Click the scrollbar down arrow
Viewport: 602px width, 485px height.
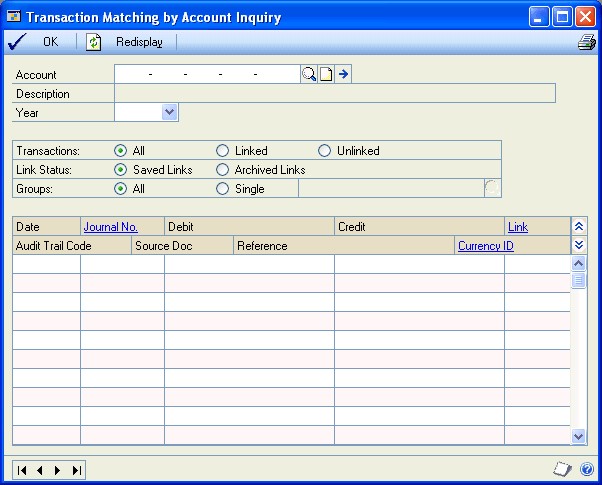point(579,436)
